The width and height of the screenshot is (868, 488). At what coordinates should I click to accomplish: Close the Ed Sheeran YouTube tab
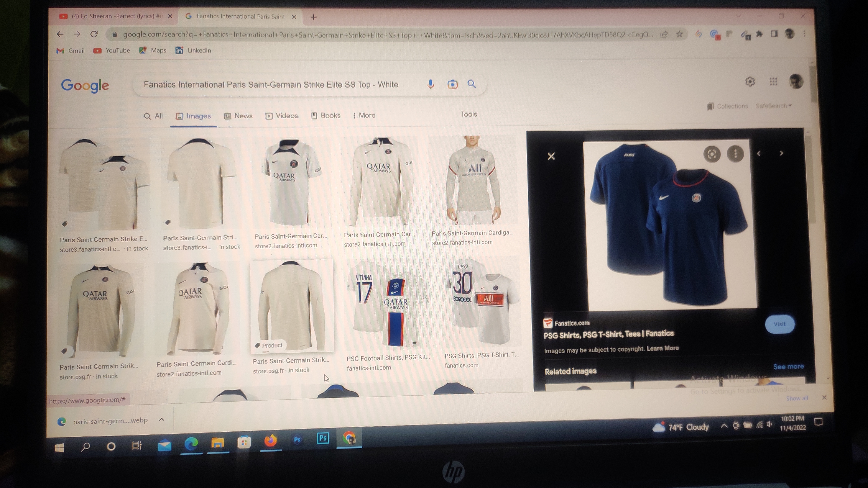(x=170, y=16)
